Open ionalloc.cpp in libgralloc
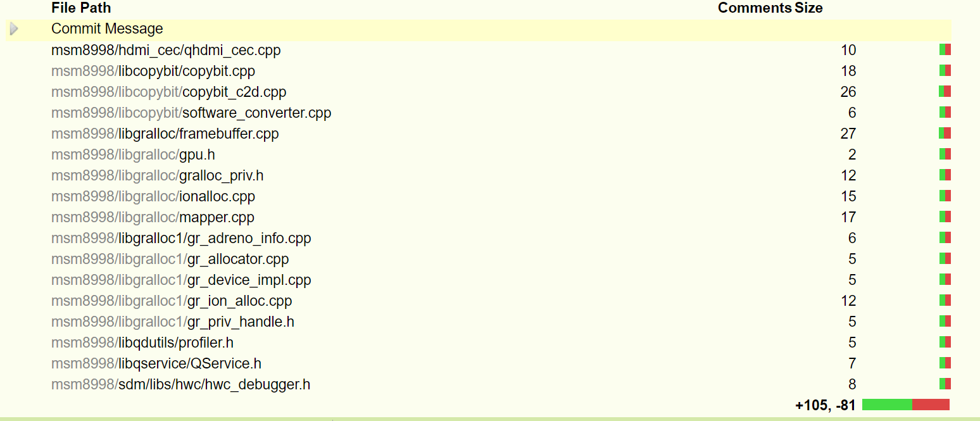Screen dimensions: 980x421 [x=153, y=196]
